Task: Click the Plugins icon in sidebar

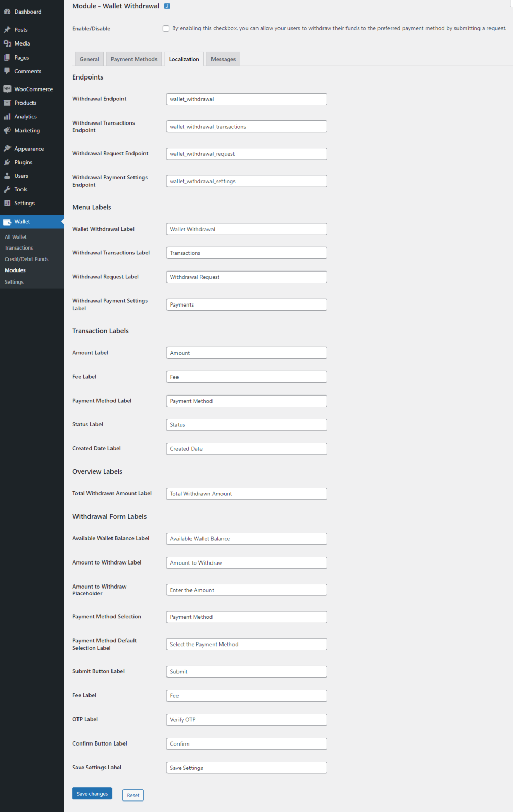Action: click(x=7, y=162)
